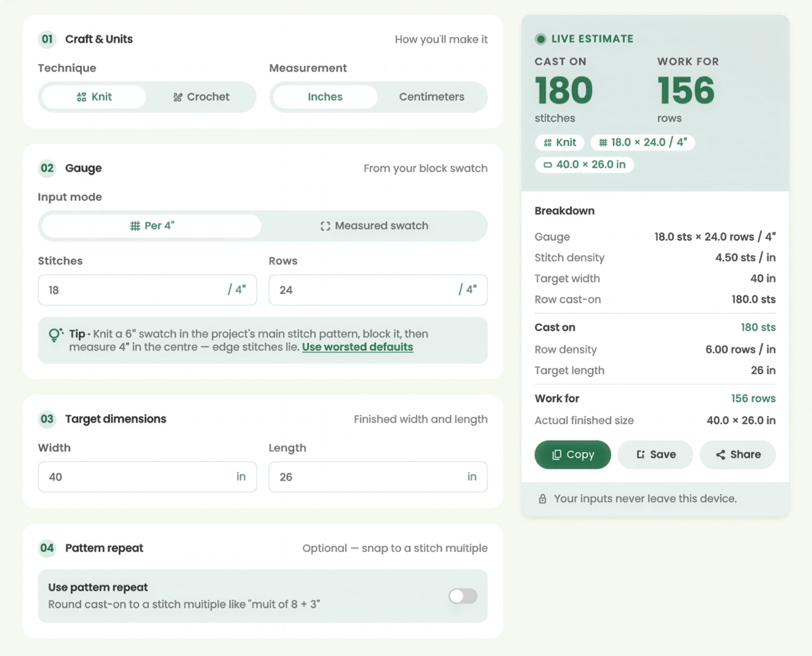Click the 180 cast on stitches number
This screenshot has width=812, height=656.
pyautogui.click(x=564, y=90)
